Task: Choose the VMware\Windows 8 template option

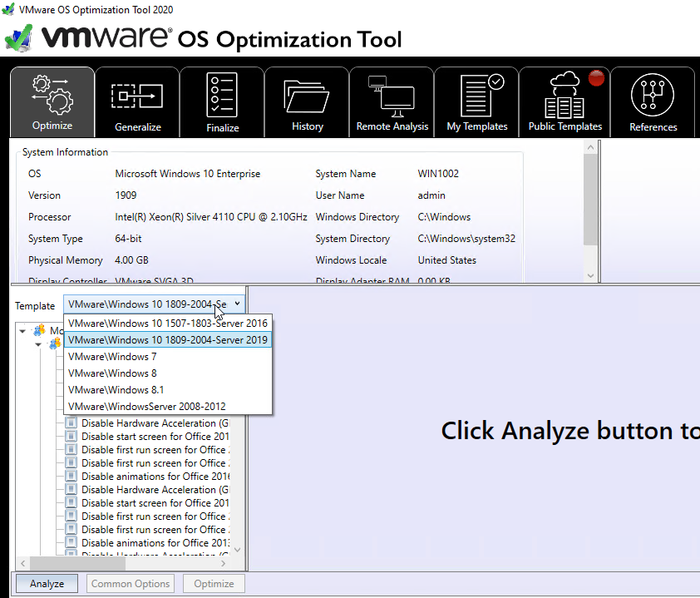Action: point(168,373)
